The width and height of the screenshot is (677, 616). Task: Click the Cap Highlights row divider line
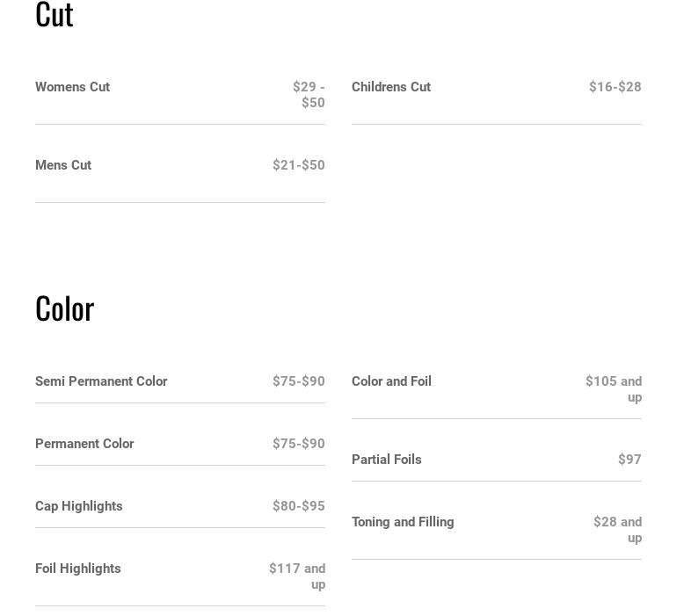[x=180, y=527]
